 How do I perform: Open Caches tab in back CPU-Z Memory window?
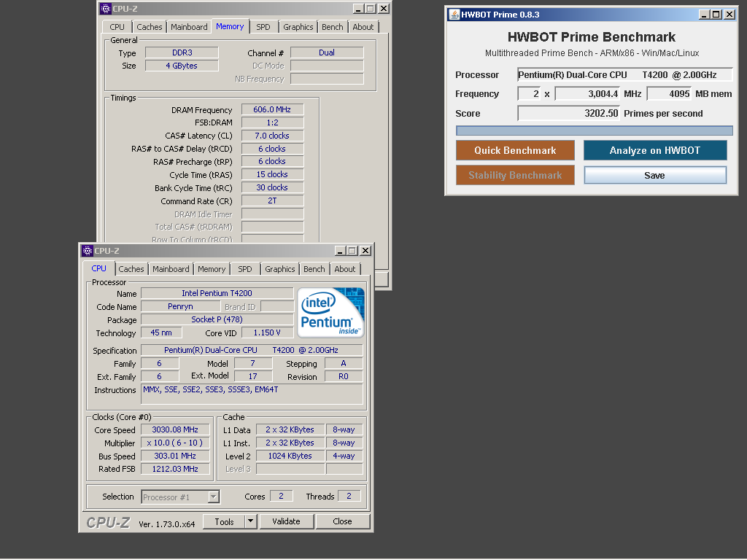tap(150, 27)
